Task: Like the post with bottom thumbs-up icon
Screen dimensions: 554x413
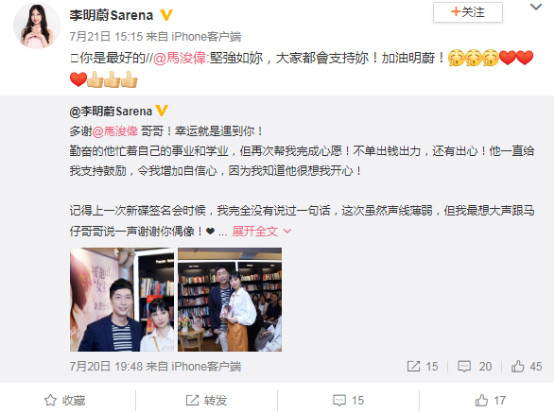Action: coord(481,400)
